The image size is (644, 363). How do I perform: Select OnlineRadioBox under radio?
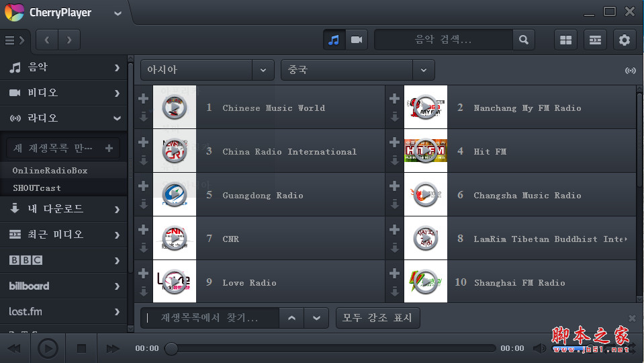pyautogui.click(x=64, y=170)
